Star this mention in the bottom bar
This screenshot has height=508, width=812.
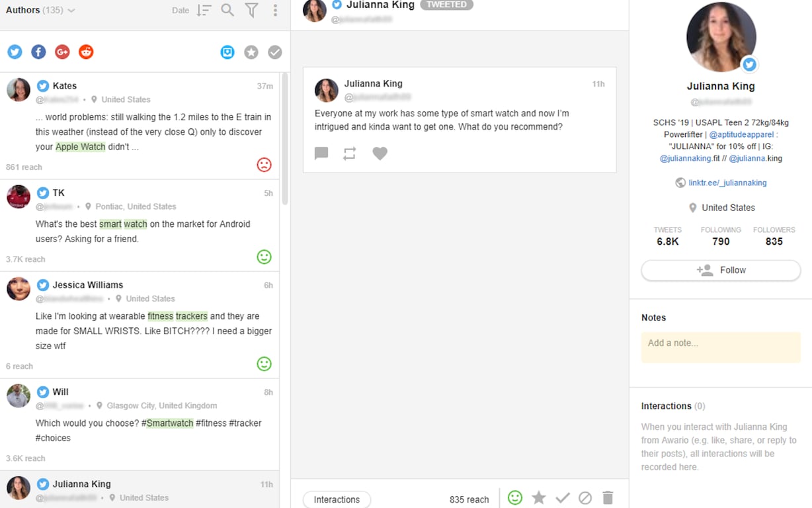coord(539,497)
